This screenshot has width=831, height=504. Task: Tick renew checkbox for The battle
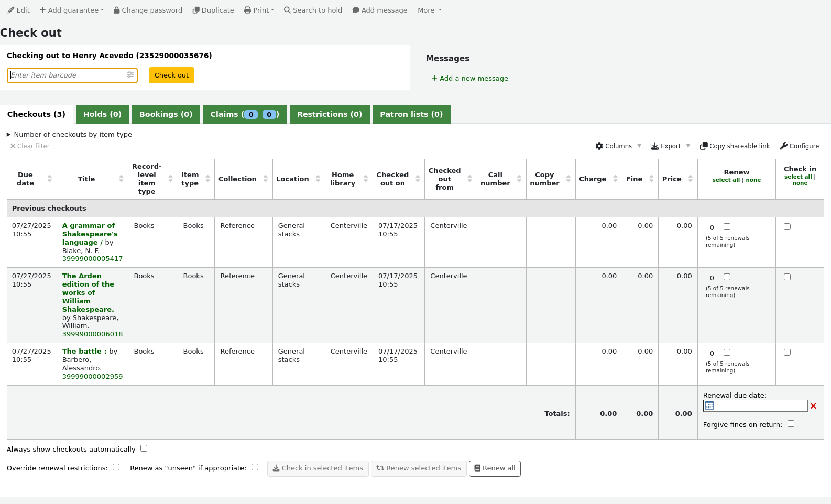click(727, 353)
